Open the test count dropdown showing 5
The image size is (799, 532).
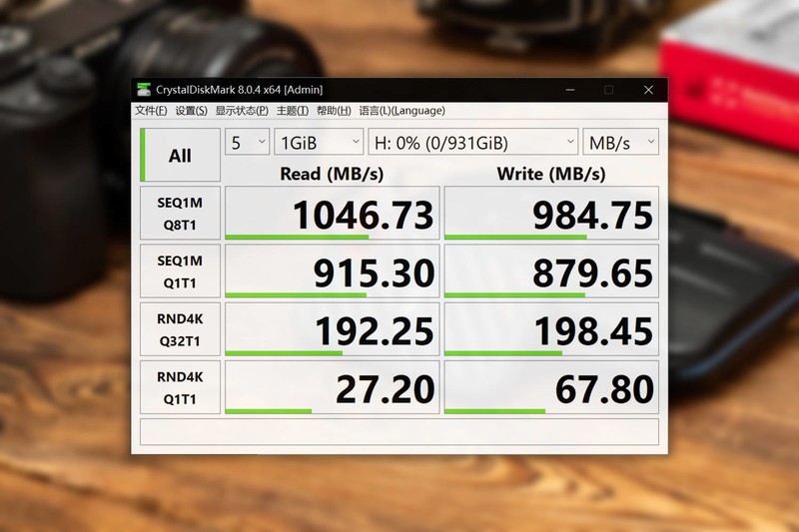[247, 142]
